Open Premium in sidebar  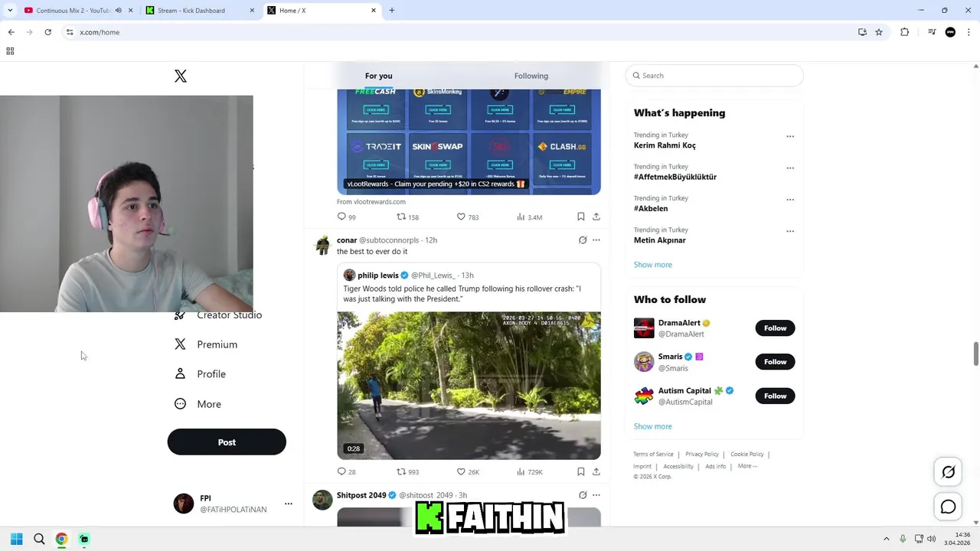(x=207, y=344)
